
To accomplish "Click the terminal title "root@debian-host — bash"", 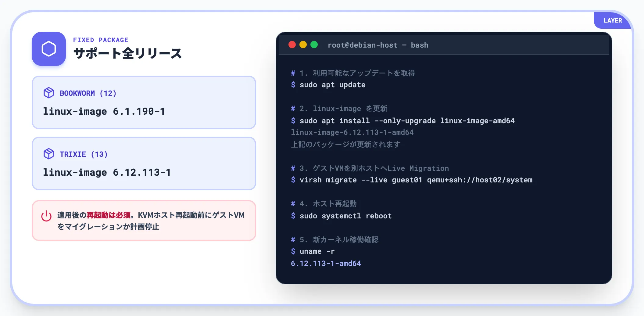I will click(378, 45).
